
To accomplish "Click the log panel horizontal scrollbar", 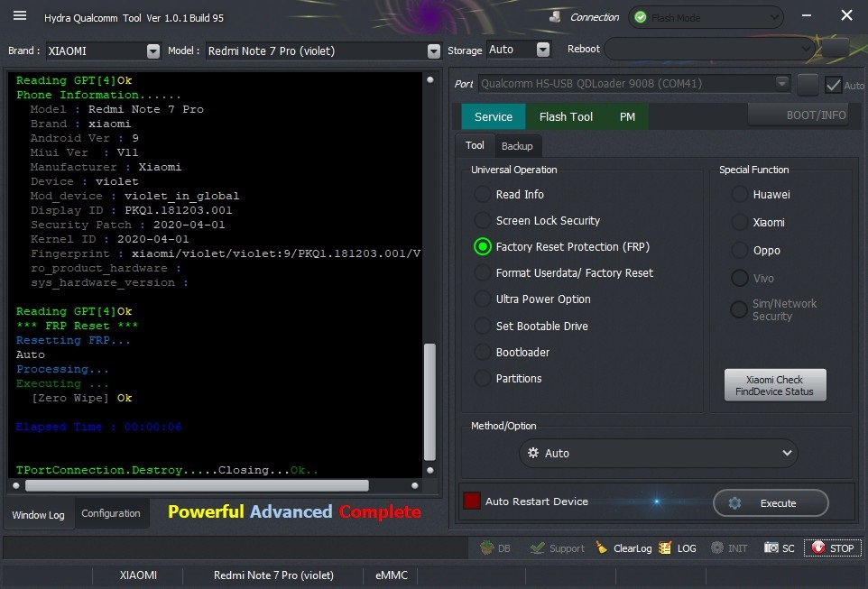I will [x=197, y=485].
